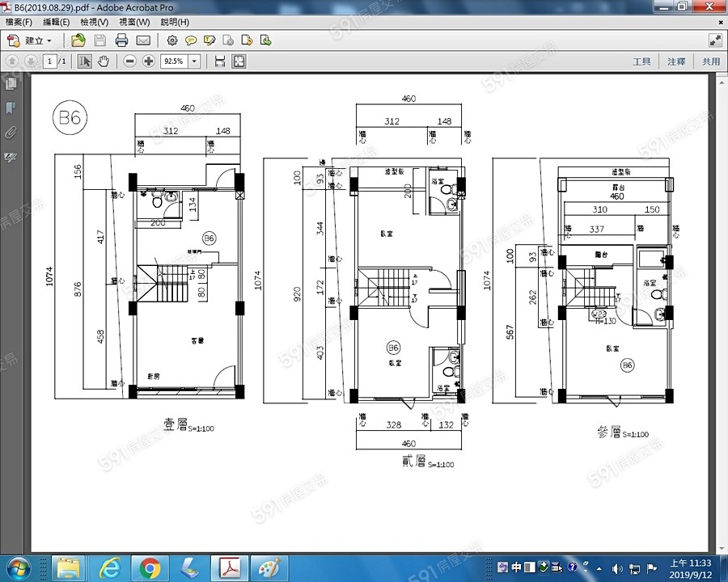728x582 pixels.
Task: Open the bookmarks panel in sidebar
Action: click(x=11, y=108)
